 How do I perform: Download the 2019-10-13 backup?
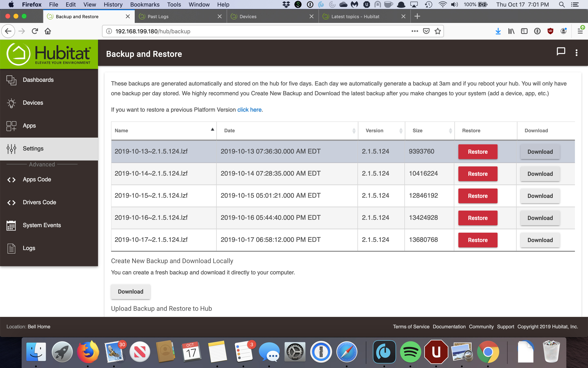point(540,152)
